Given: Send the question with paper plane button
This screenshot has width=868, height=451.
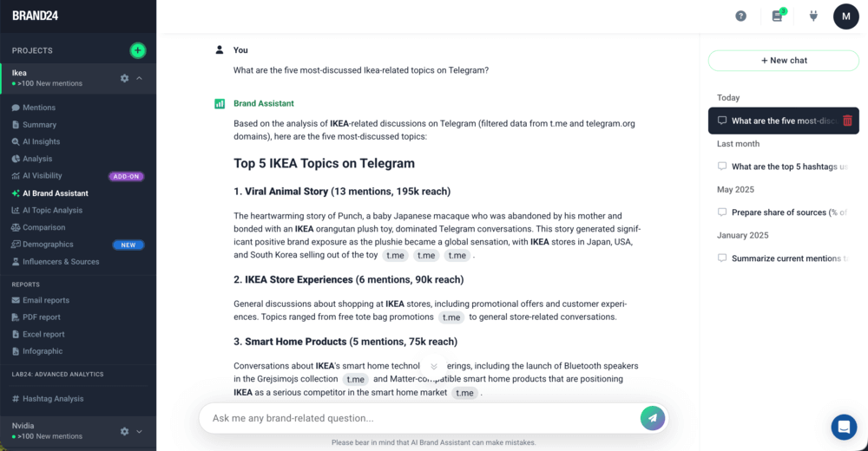Looking at the screenshot, I should pos(652,418).
